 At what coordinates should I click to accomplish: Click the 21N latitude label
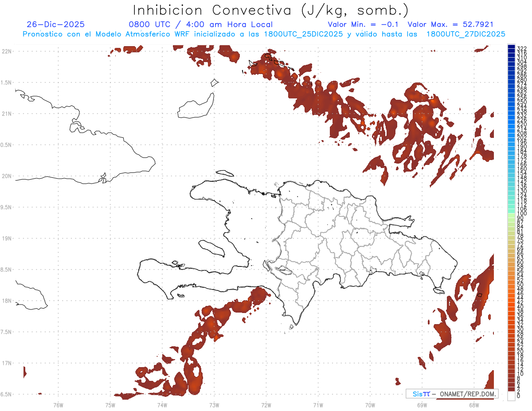(6, 114)
